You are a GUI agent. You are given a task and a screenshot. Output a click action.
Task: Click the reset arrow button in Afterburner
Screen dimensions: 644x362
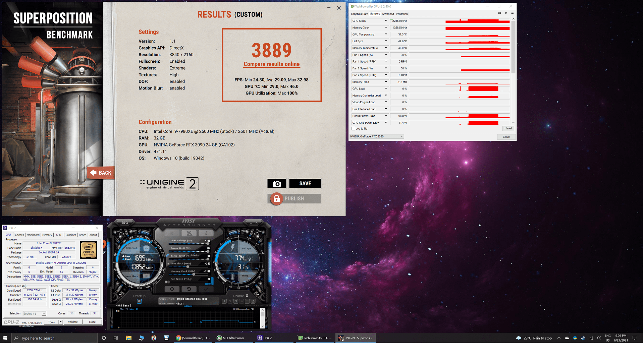point(189,289)
